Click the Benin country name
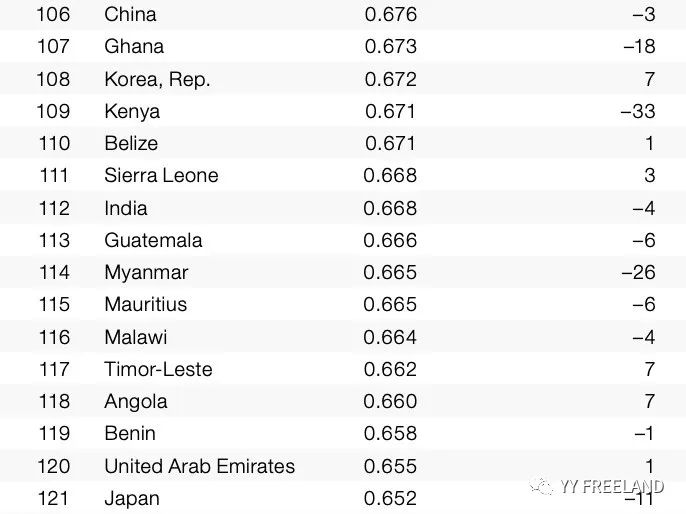 pos(130,434)
